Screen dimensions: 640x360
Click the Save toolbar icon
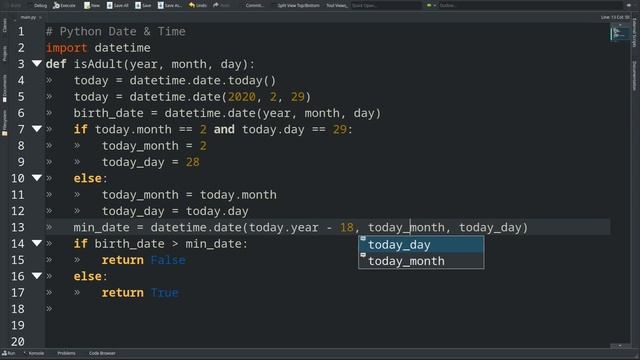coord(138,5)
